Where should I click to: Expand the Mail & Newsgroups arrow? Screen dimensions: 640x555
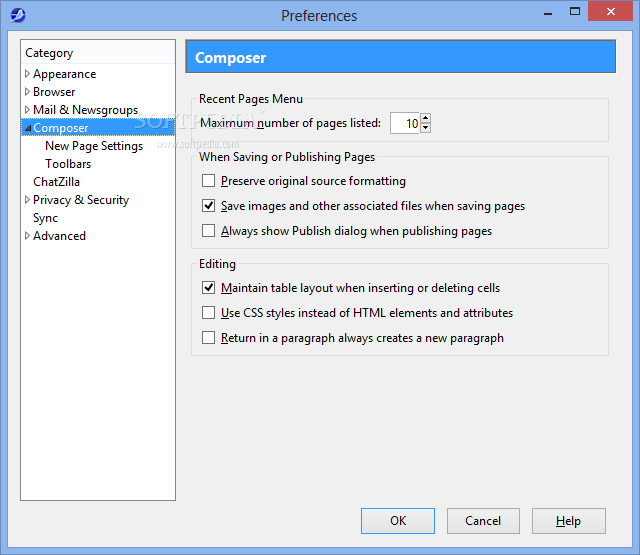pyautogui.click(x=27, y=110)
